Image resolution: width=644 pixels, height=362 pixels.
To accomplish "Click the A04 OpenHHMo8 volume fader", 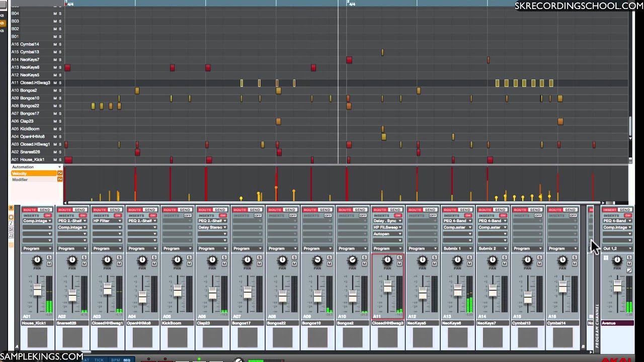I will [142, 297].
